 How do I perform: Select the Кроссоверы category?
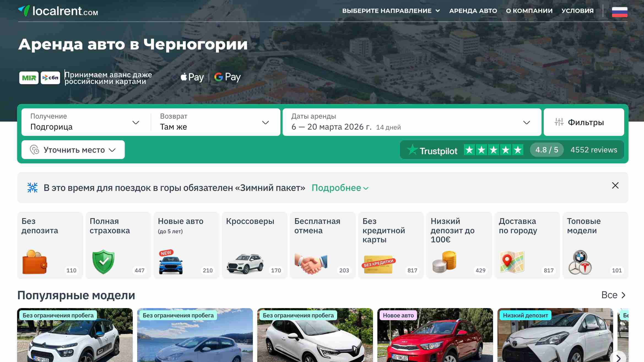tap(255, 245)
